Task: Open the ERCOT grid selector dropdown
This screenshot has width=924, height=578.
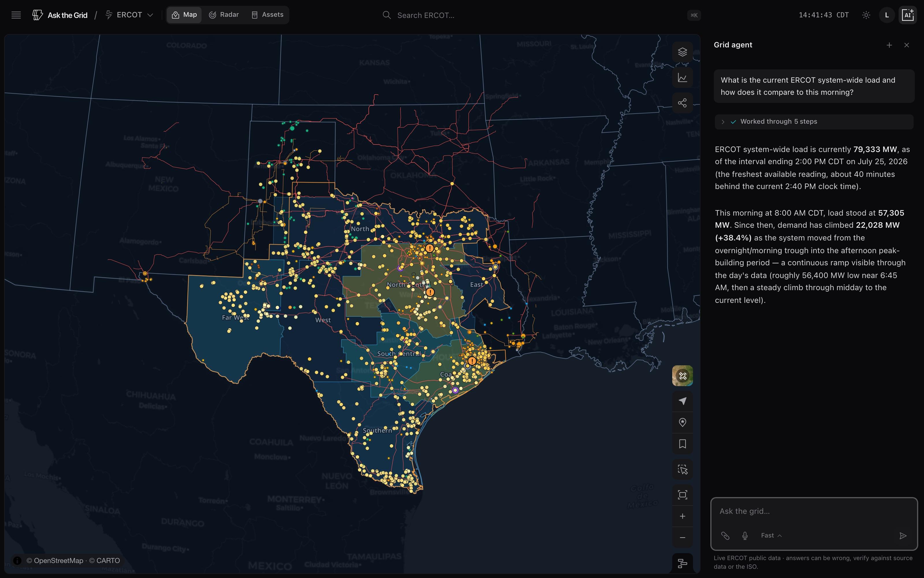Action: 129,15
